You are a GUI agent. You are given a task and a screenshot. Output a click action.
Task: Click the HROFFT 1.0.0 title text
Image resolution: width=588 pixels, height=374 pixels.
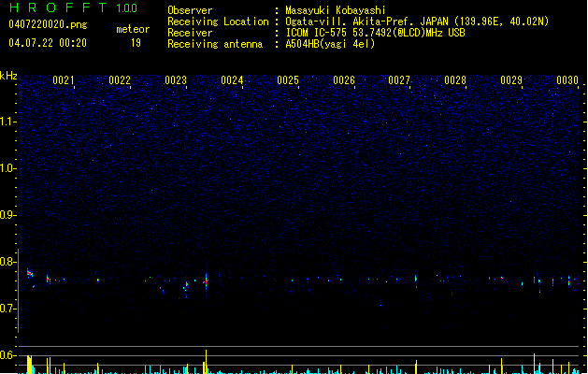click(x=74, y=7)
